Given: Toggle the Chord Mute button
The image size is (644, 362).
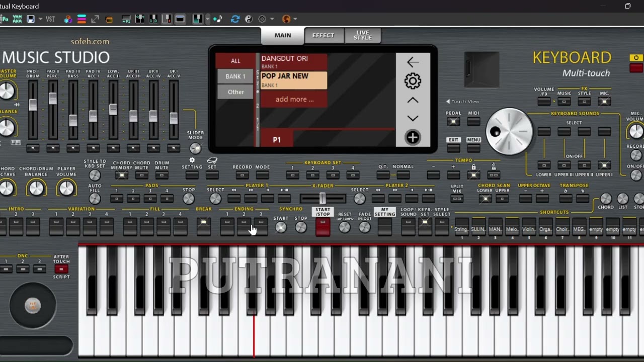Looking at the screenshot, I should coord(142,175).
